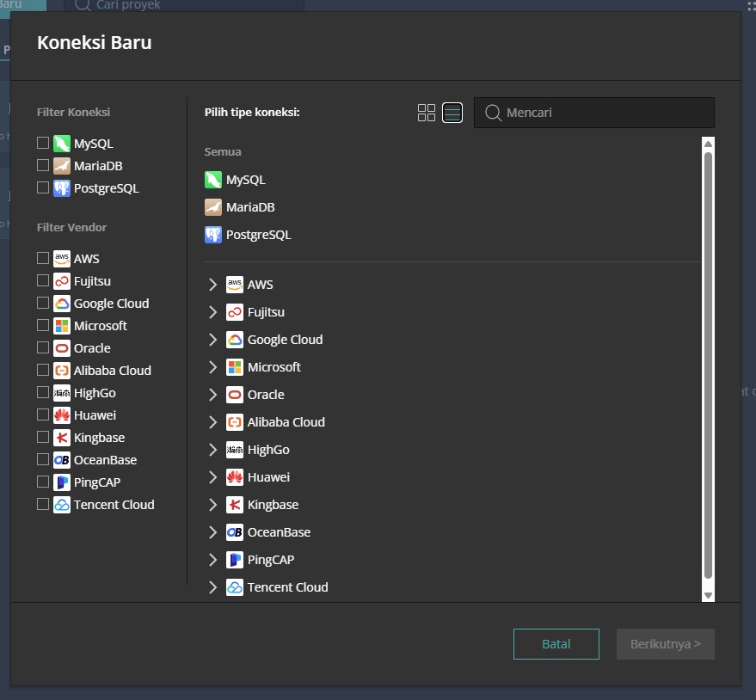Screen dimensions: 756x700
Task: Select the MySQL database icon in the list
Action: coord(212,180)
